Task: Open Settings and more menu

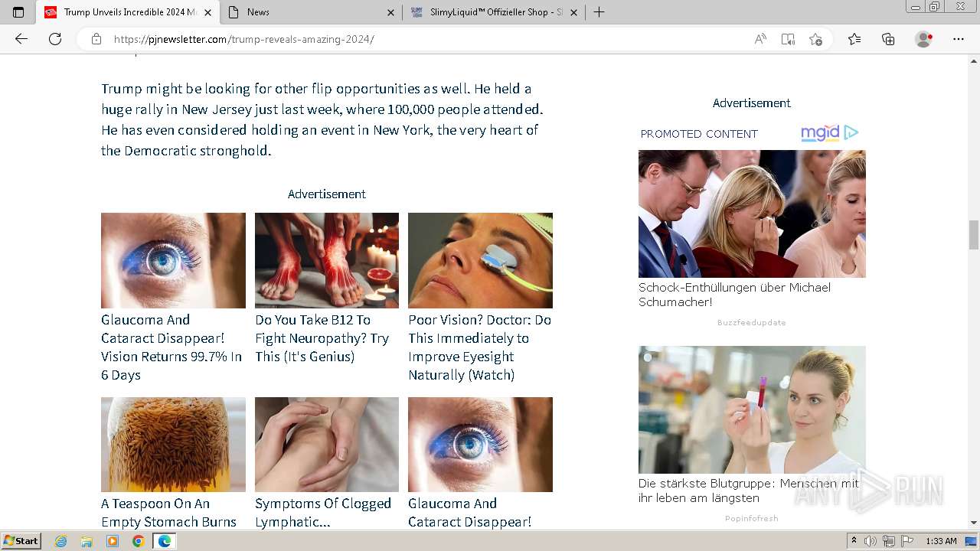Action: (x=959, y=39)
